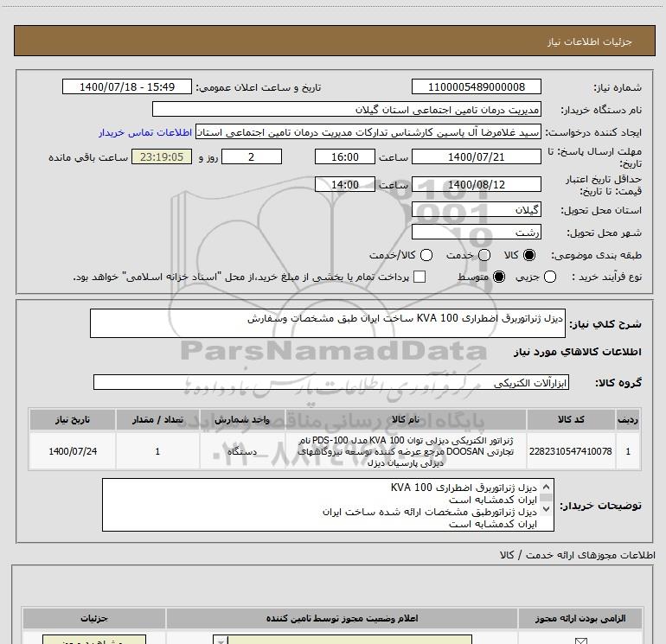Click need date cell 1400/07/24
666x644 pixels.
pyautogui.click(x=73, y=451)
